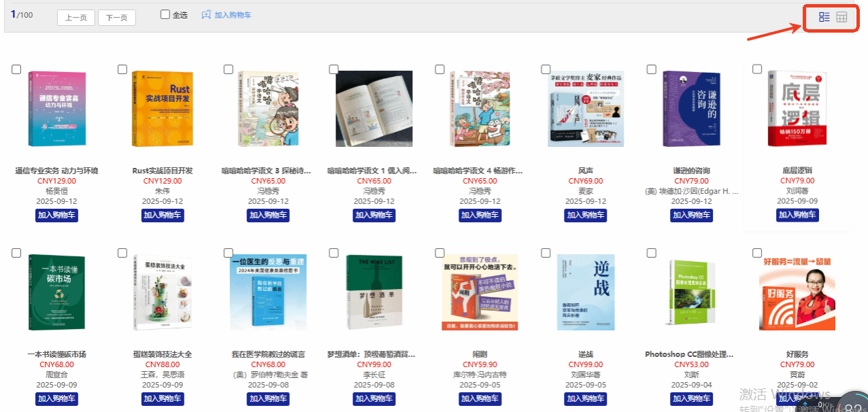This screenshot has width=868, height=412.
Task: Tick checkbox for 通信专业实务 book
Action: [16, 69]
